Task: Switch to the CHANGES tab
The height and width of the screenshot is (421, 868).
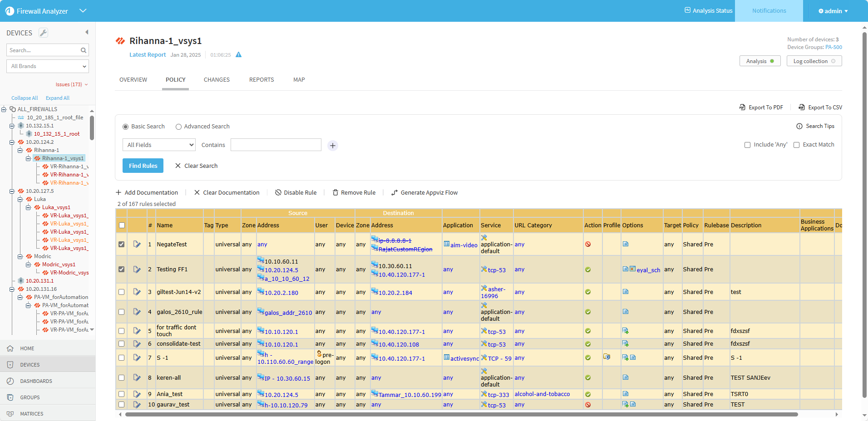Action: pos(217,80)
